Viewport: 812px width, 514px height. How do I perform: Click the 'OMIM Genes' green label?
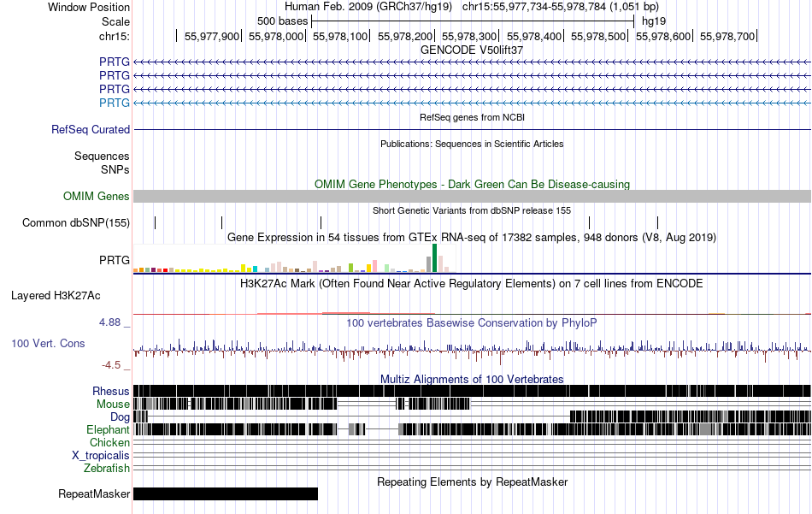coord(97,197)
